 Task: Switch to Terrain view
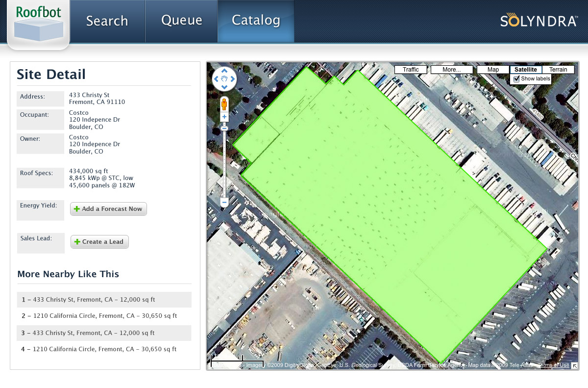pos(558,70)
